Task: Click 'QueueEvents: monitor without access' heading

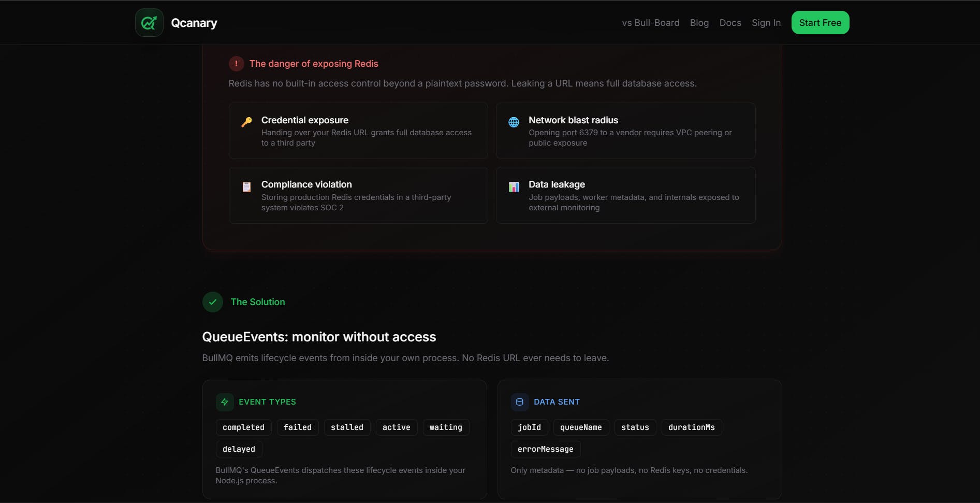Action: point(319,337)
